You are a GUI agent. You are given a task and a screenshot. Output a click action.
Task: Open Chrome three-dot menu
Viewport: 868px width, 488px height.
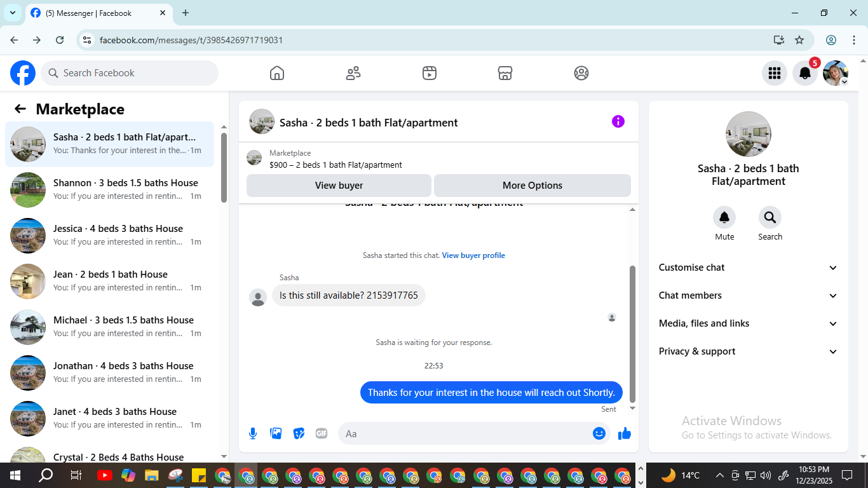tap(853, 40)
